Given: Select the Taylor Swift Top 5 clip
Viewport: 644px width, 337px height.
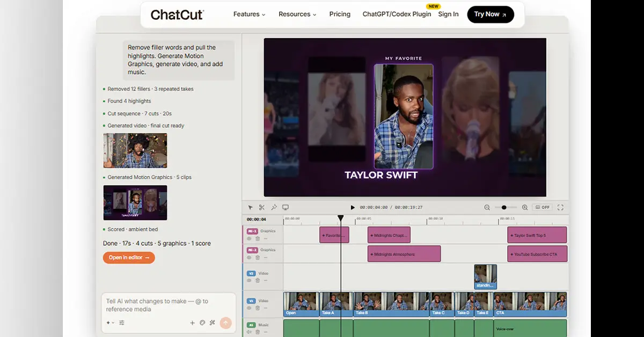Looking at the screenshot, I should [537, 235].
